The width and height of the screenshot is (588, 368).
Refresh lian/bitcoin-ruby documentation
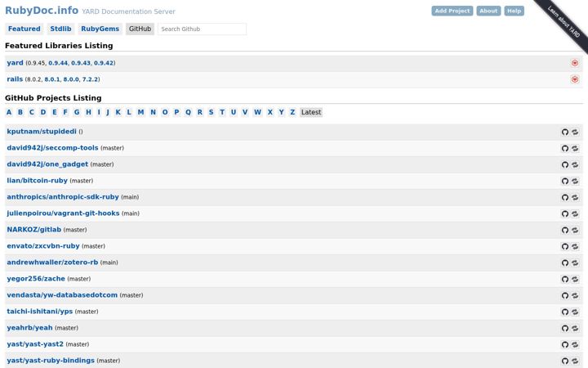tap(575, 181)
